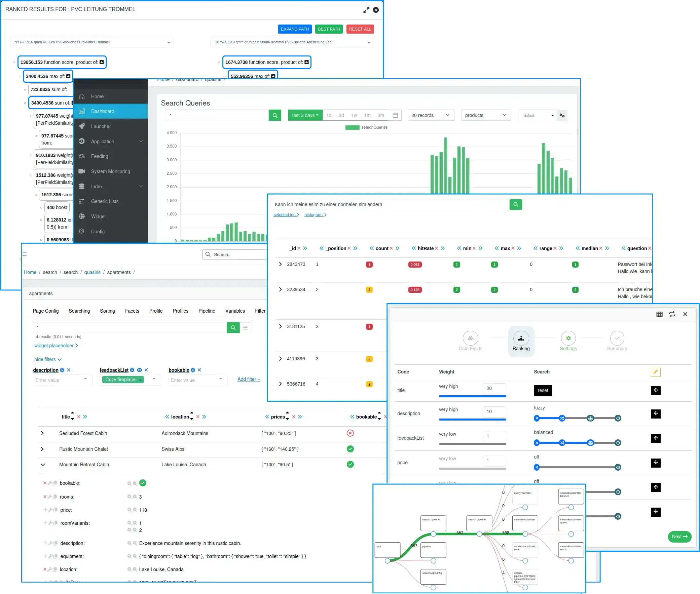Click the Add filter link
Image resolution: width=700 pixels, height=594 pixels.
point(249,379)
